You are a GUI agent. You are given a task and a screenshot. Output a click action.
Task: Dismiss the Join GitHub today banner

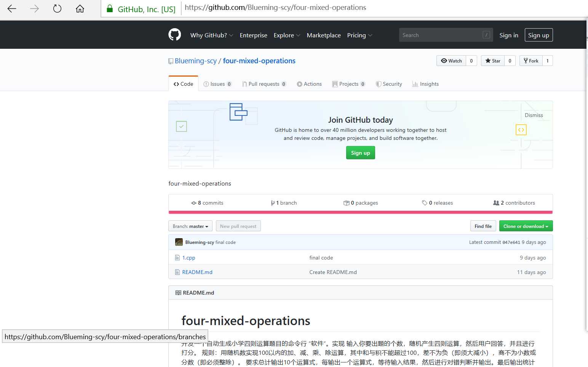coord(534,115)
